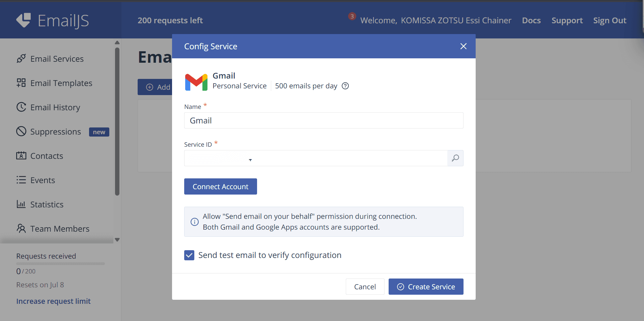Click the EmailJS logo icon
This screenshot has width=644, height=321.
[x=24, y=20]
